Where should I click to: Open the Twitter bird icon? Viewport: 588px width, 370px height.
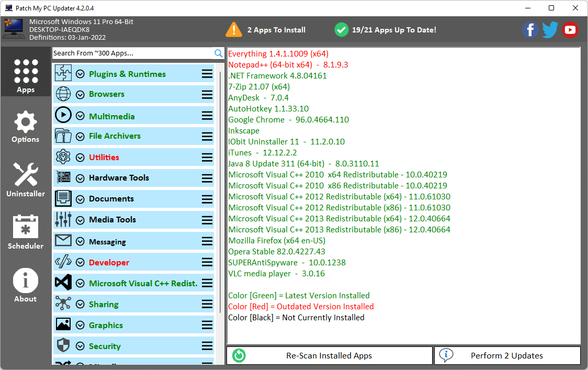(x=550, y=30)
